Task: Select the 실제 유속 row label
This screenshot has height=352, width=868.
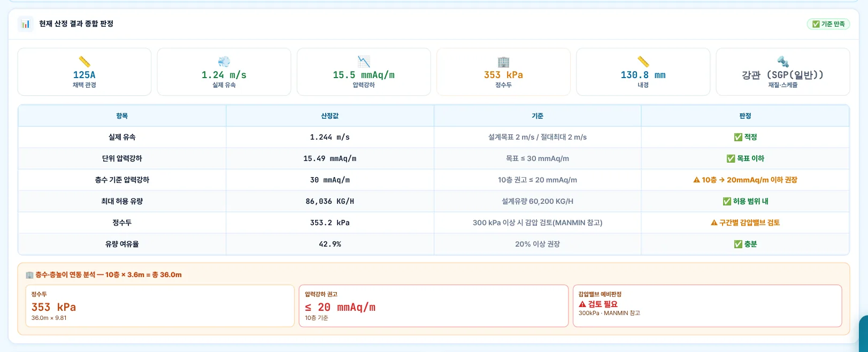Action: 122,137
